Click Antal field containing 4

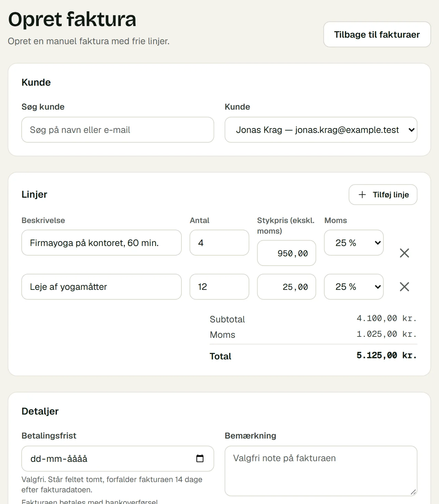(x=219, y=243)
